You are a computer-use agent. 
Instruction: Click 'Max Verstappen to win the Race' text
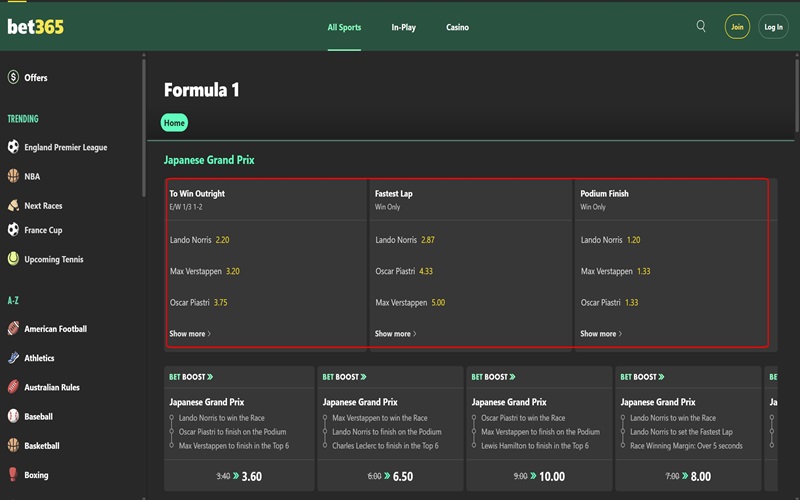tap(380, 418)
